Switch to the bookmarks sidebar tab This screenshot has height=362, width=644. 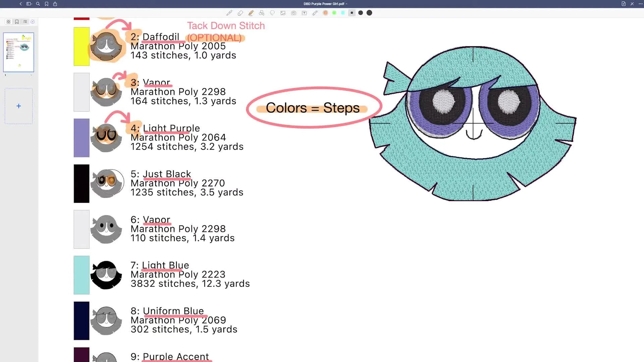(x=17, y=21)
